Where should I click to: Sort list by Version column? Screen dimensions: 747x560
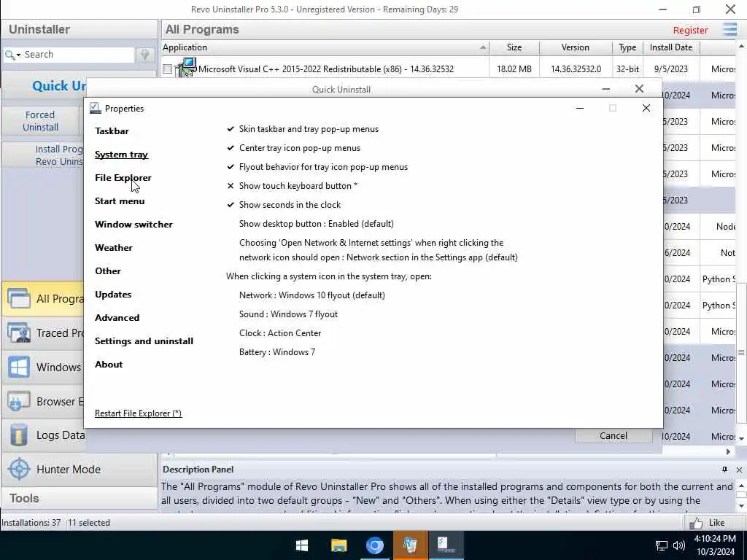pyautogui.click(x=576, y=47)
